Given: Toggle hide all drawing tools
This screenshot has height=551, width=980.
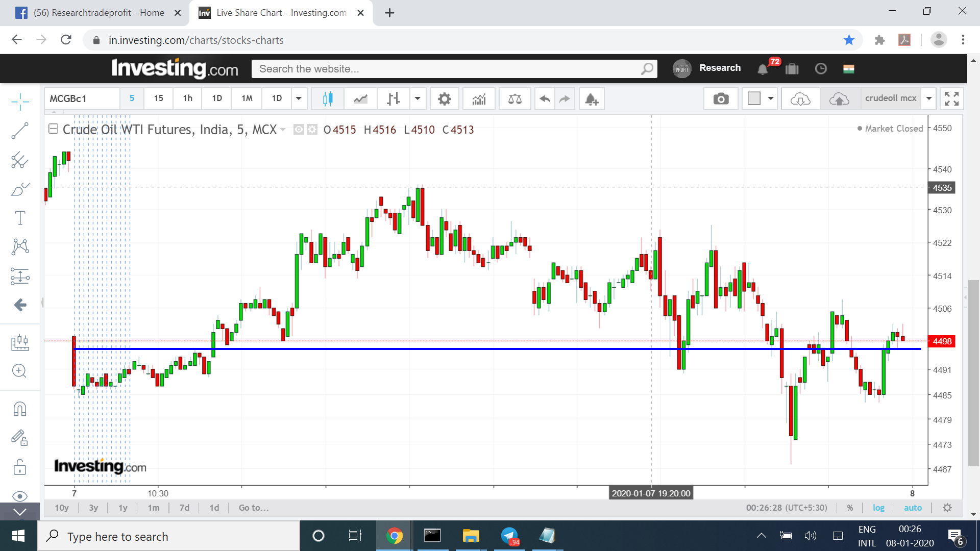Looking at the screenshot, I should click(20, 496).
